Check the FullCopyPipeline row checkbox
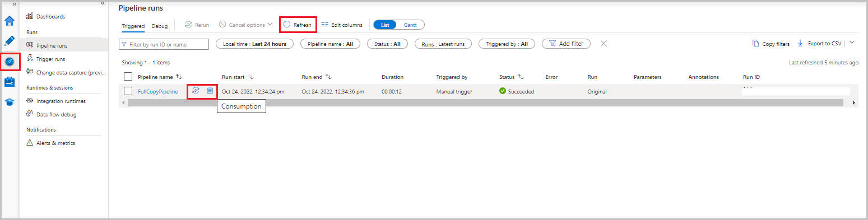The image size is (868, 220). [x=128, y=91]
